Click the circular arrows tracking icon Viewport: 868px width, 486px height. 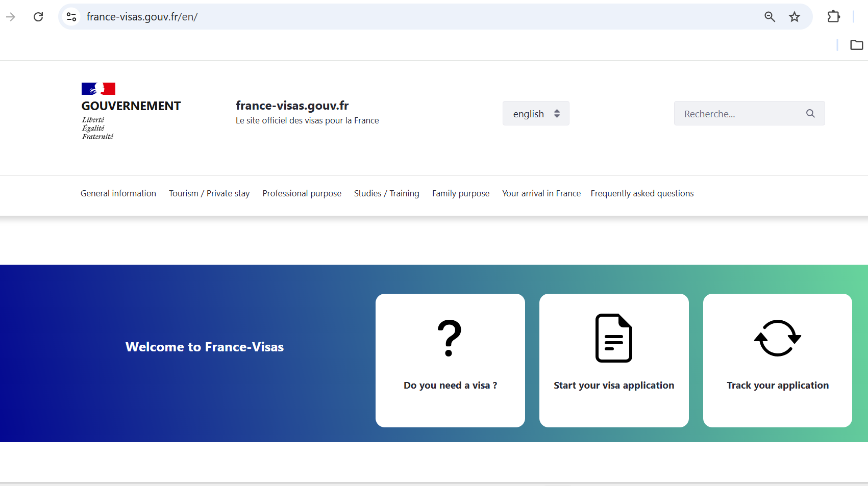pos(777,338)
